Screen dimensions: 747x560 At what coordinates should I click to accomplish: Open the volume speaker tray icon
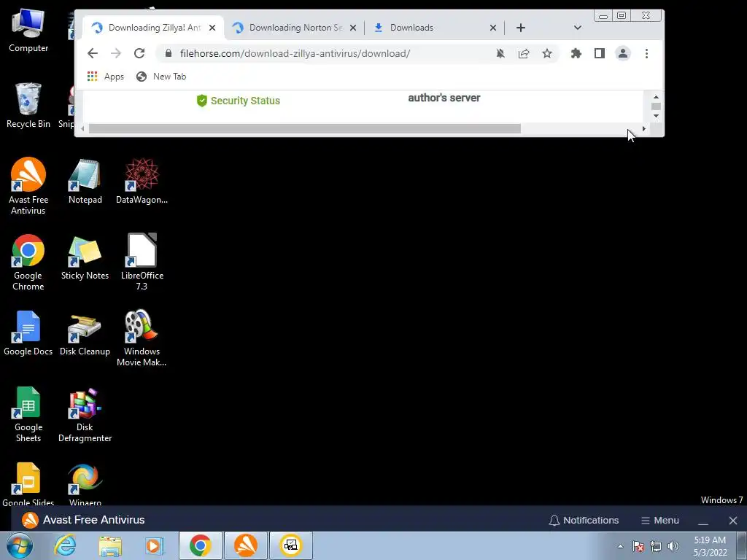[x=673, y=546]
